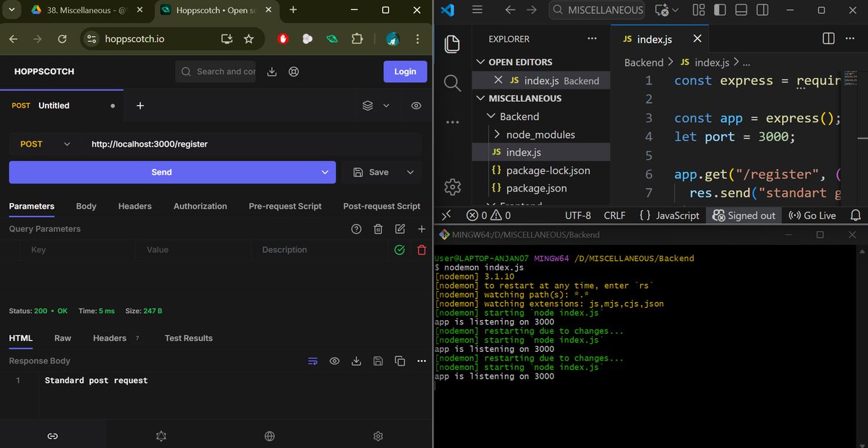Open the Send button options chevron
This screenshot has width=868, height=448.
coord(325,172)
